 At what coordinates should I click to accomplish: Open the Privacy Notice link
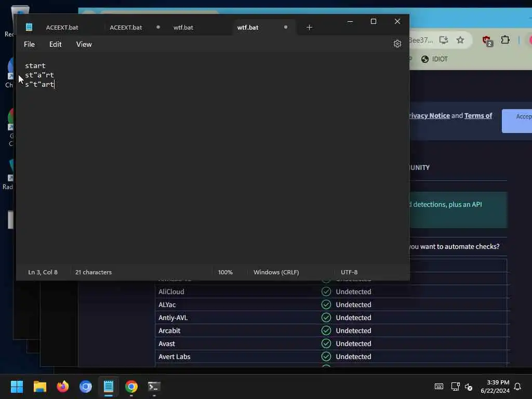pyautogui.click(x=429, y=116)
